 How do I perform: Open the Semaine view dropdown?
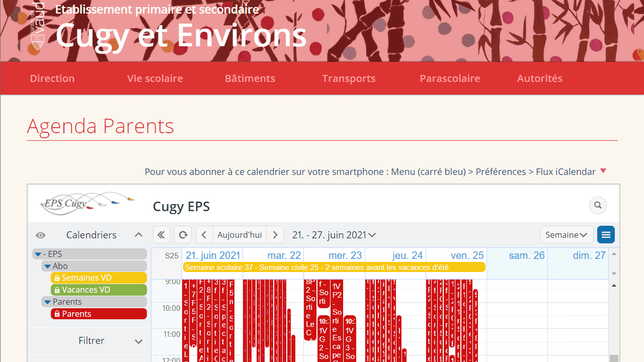pyautogui.click(x=567, y=235)
